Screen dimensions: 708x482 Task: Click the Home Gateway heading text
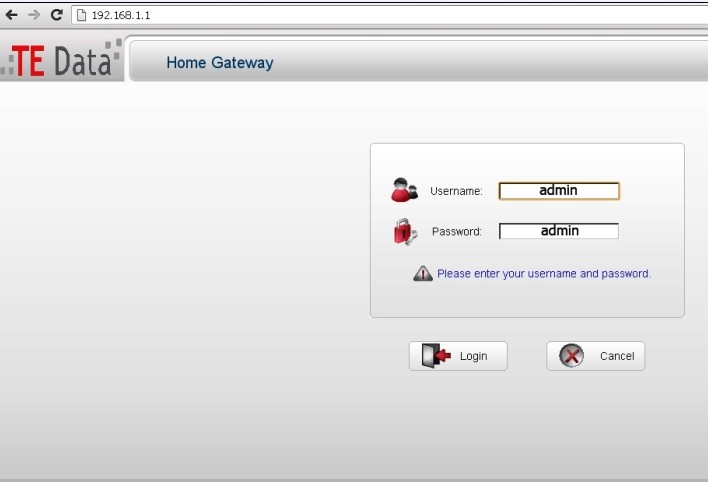pos(220,62)
